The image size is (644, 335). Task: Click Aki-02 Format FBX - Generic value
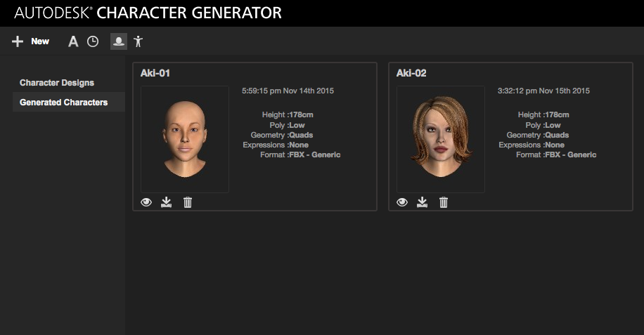pyautogui.click(x=571, y=155)
